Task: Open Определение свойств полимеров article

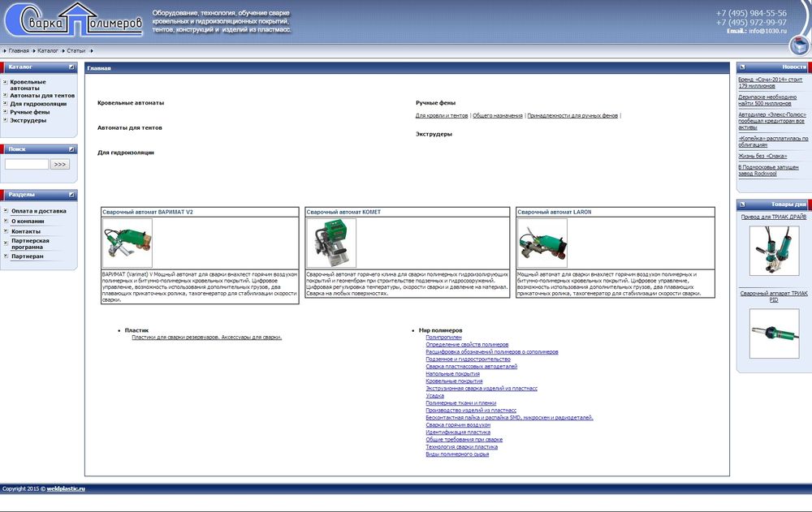Action: (x=467, y=344)
